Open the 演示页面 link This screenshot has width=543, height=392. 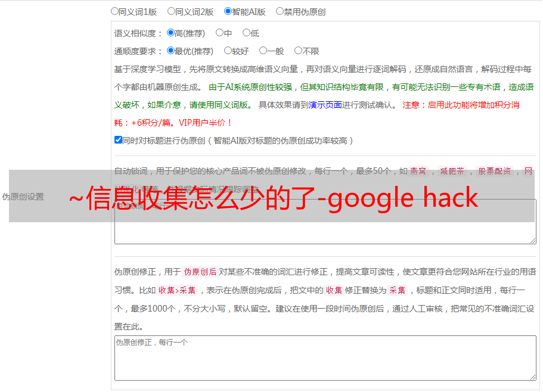pos(325,105)
